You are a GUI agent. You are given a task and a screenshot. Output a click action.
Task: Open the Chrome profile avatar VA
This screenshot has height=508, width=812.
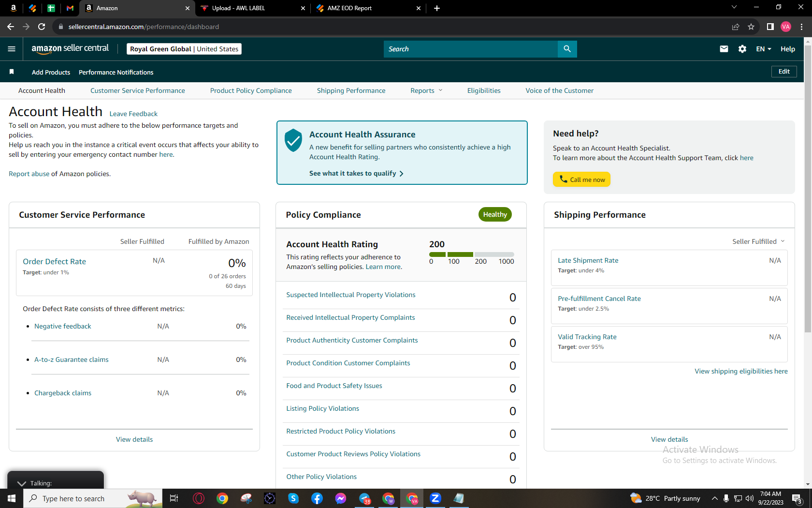coord(786,27)
